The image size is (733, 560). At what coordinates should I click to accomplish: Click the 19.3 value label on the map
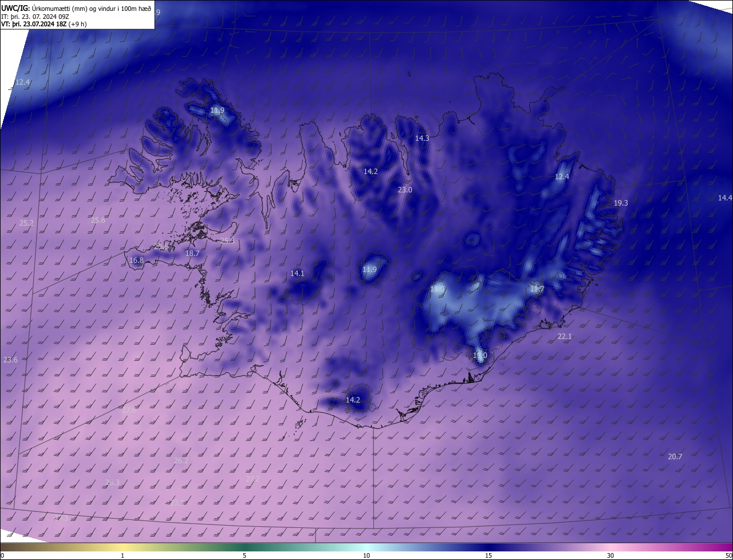pyautogui.click(x=621, y=203)
